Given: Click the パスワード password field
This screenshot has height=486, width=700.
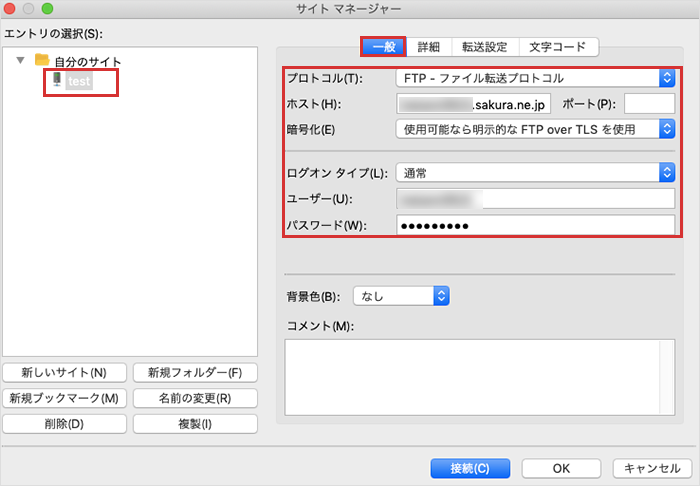Looking at the screenshot, I should (x=535, y=225).
